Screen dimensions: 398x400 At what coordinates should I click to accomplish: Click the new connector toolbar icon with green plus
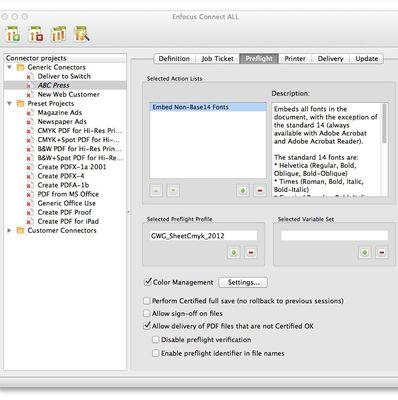coord(13,34)
